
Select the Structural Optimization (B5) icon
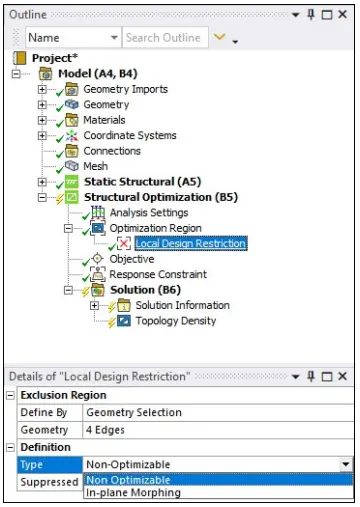71,197
